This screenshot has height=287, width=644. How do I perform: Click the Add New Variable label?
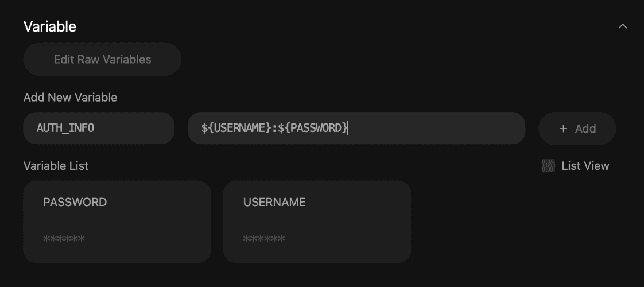70,98
